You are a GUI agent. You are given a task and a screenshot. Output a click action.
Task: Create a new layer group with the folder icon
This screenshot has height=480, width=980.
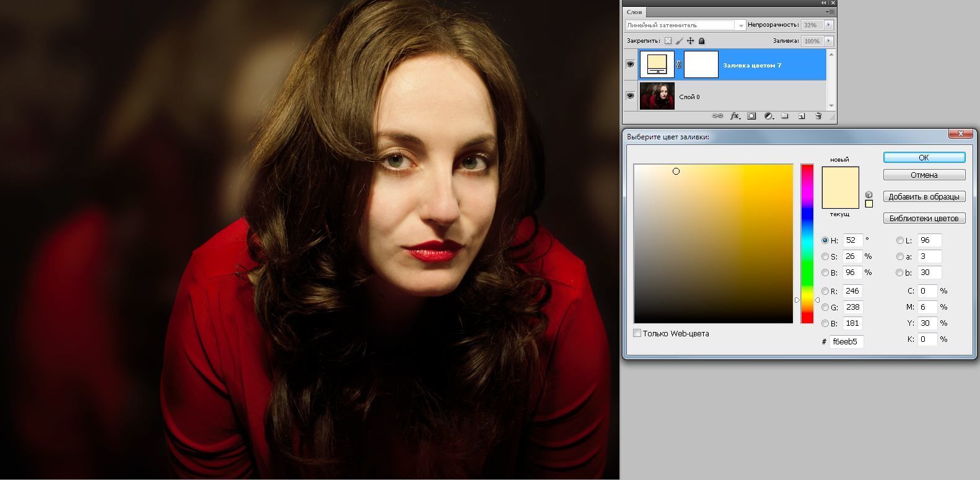point(784,116)
